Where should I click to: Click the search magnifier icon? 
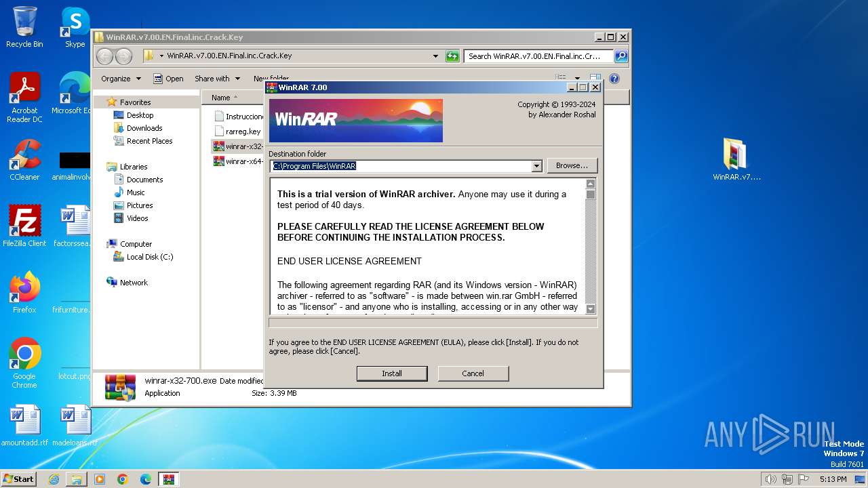[621, 56]
